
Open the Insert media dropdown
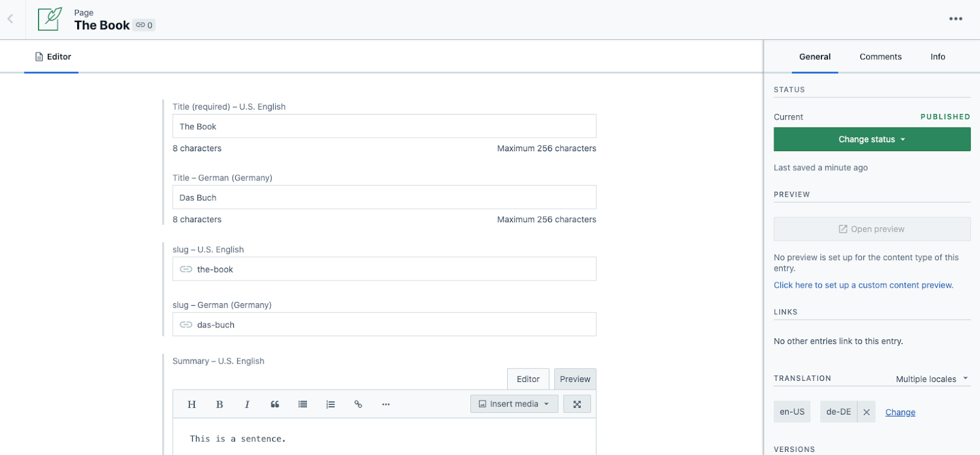(514, 404)
